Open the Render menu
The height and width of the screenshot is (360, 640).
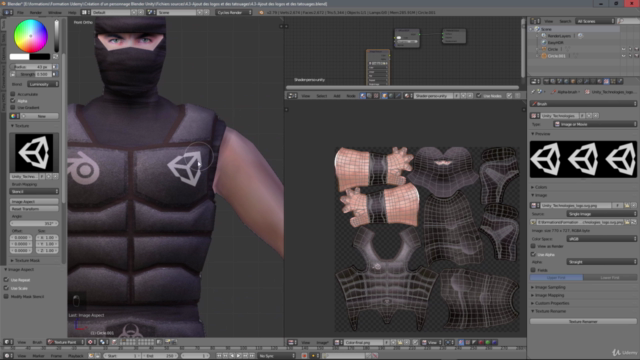pyautogui.click(x=36, y=13)
